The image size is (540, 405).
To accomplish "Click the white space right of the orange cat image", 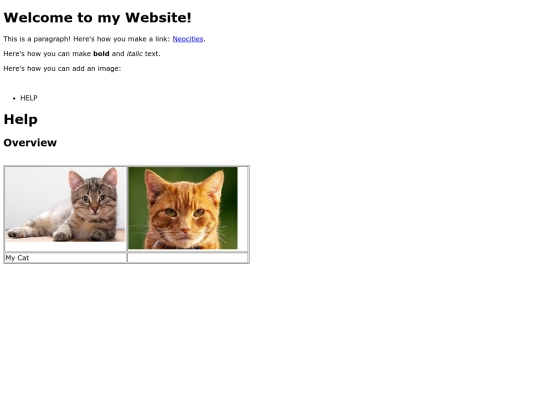I will click(x=242, y=208).
